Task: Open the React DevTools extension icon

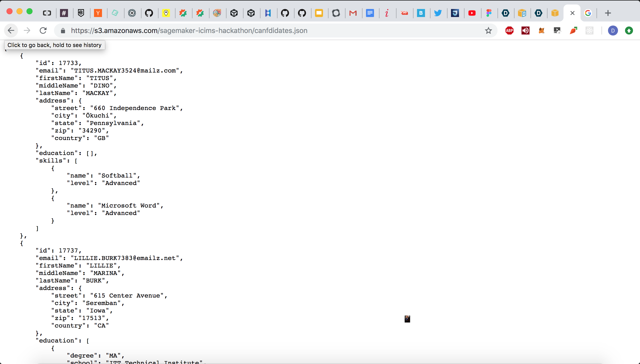Action: coord(589,30)
